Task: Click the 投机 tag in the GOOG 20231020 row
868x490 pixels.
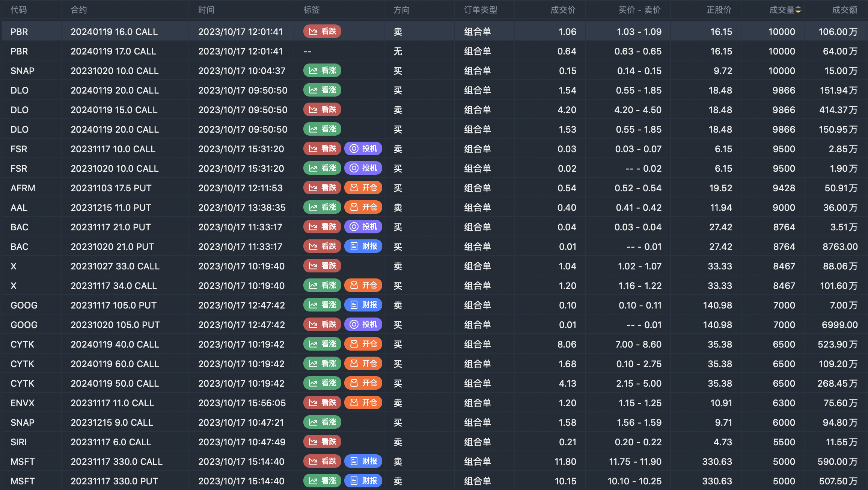Action: (x=363, y=325)
